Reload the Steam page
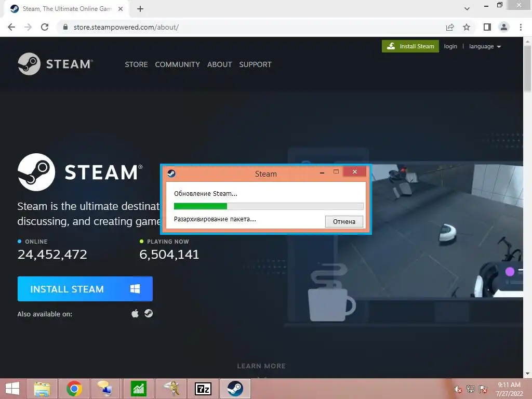This screenshot has width=532, height=399. tap(45, 27)
